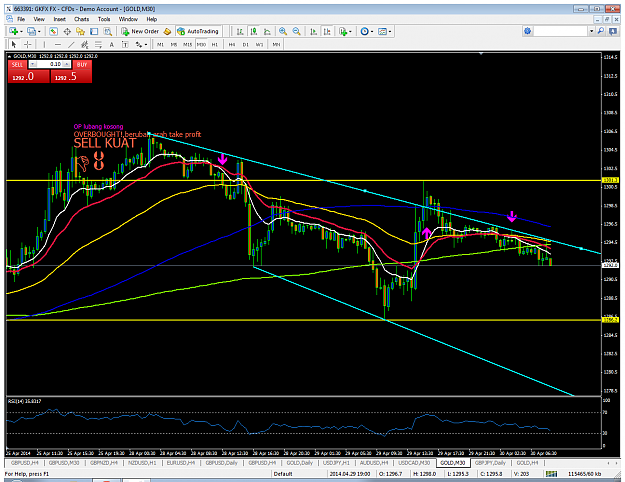The image size is (625, 482).
Task: Select the equidistant channel tool
Action: (x=85, y=44)
